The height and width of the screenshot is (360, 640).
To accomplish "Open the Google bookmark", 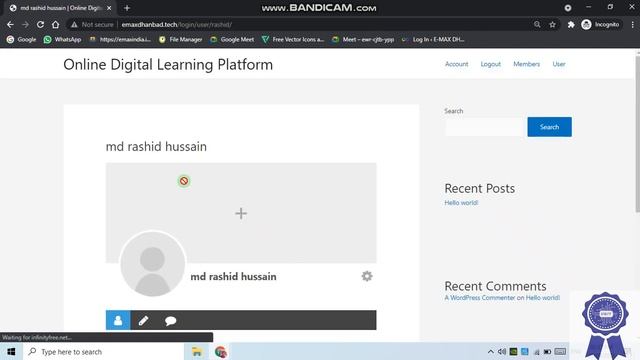I will (x=21, y=40).
